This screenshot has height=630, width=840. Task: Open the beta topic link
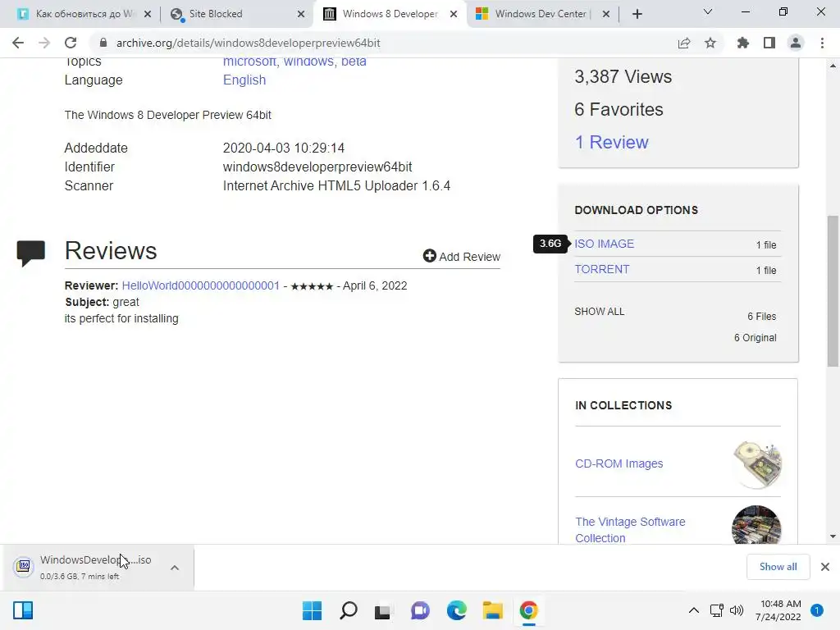(354, 61)
